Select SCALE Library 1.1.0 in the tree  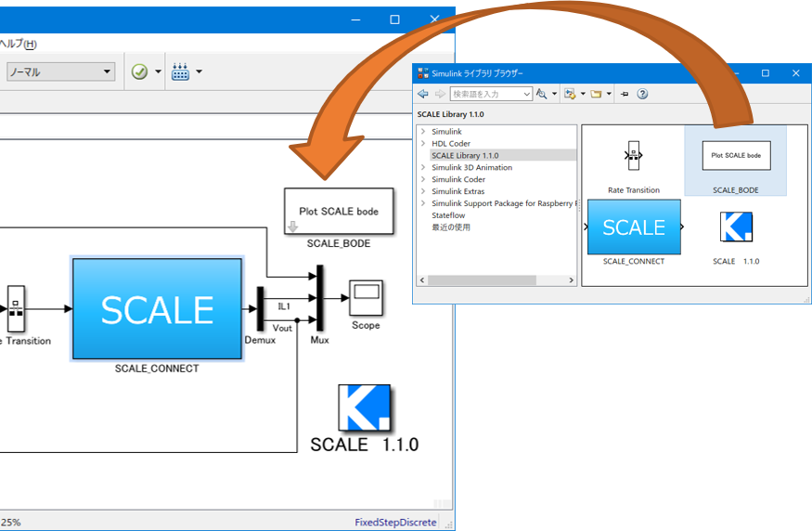pos(465,155)
